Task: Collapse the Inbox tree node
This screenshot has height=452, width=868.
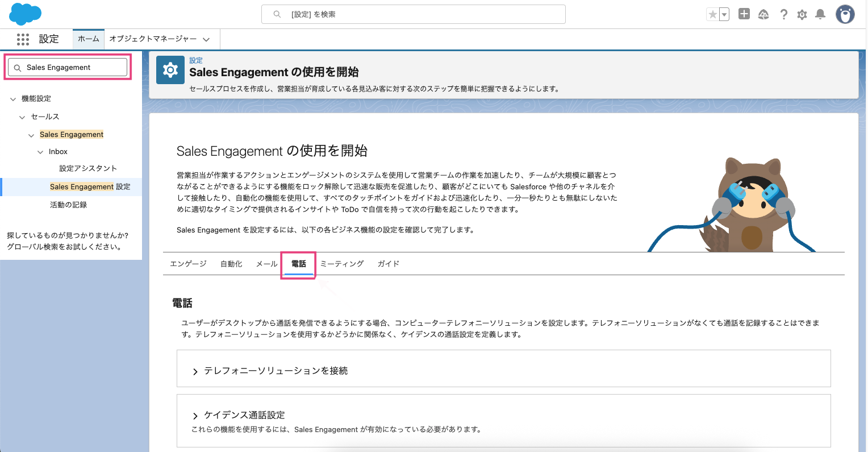Action: tap(40, 152)
